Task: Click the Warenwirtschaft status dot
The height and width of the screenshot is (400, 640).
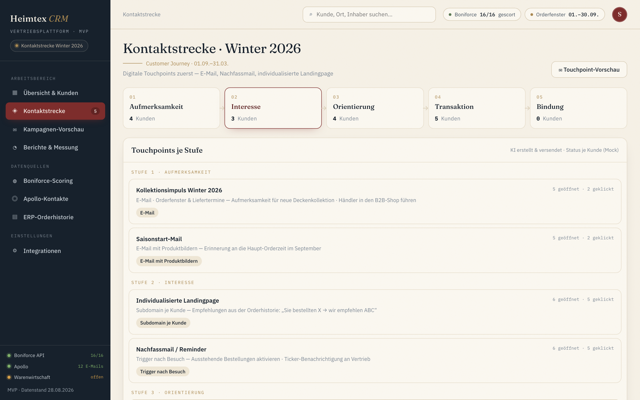Action: [x=9, y=378]
